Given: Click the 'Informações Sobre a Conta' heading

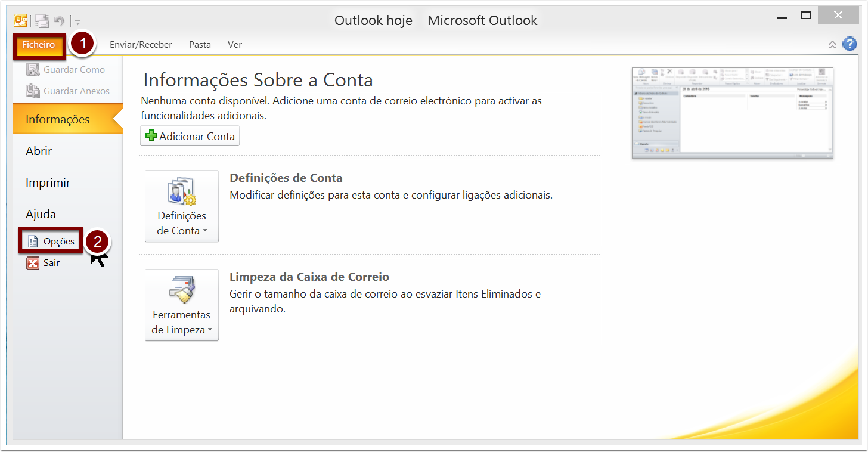Looking at the screenshot, I should 258,80.
